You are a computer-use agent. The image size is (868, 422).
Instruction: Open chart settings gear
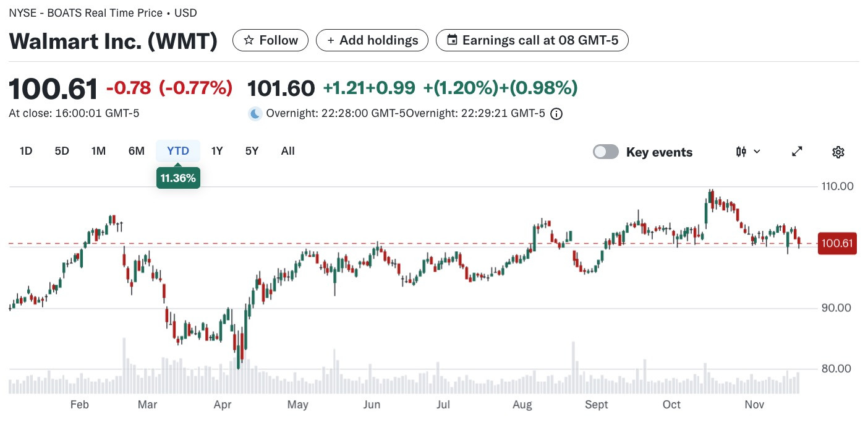point(838,152)
